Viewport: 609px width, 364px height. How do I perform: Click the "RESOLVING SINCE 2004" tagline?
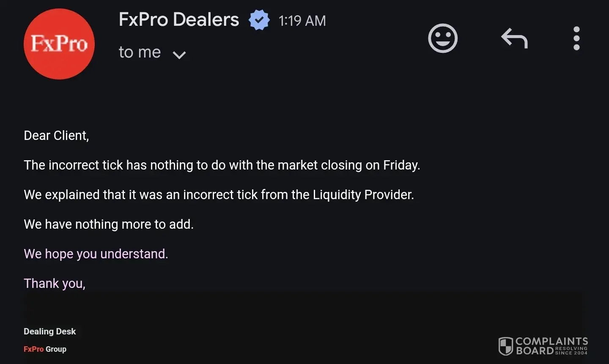[571, 351]
